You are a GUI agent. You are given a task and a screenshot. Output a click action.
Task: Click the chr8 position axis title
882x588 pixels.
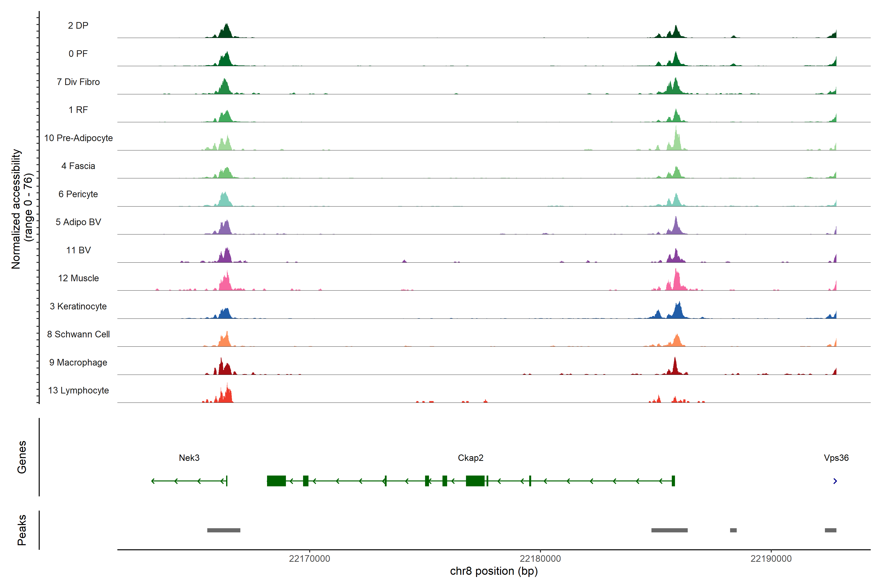pyautogui.click(x=493, y=571)
